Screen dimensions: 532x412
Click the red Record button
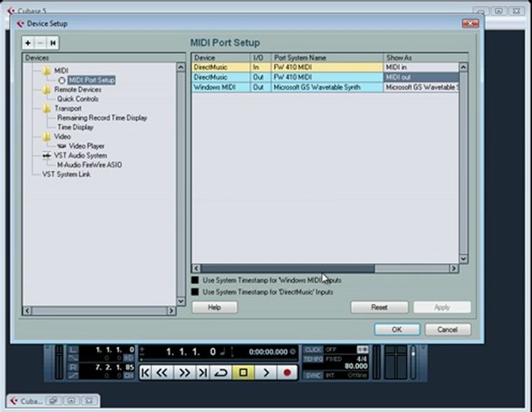click(287, 373)
